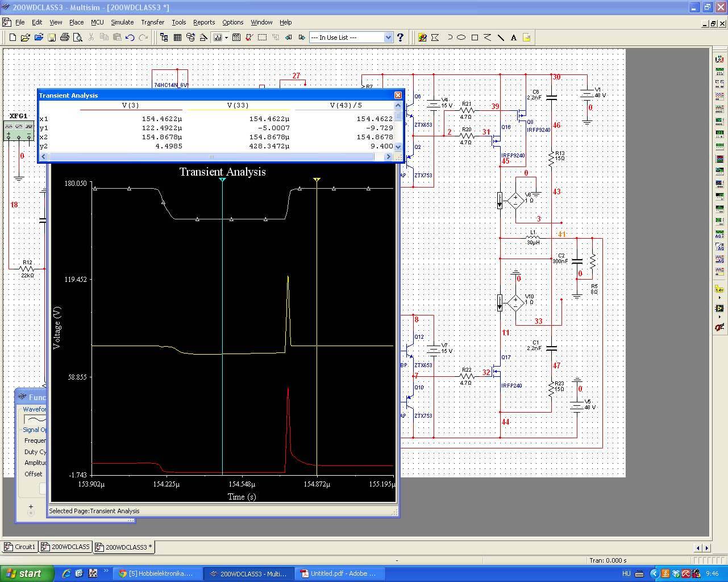The image size is (728, 582).
Task: Open the Grapher tool icon
Action: coord(217,38)
